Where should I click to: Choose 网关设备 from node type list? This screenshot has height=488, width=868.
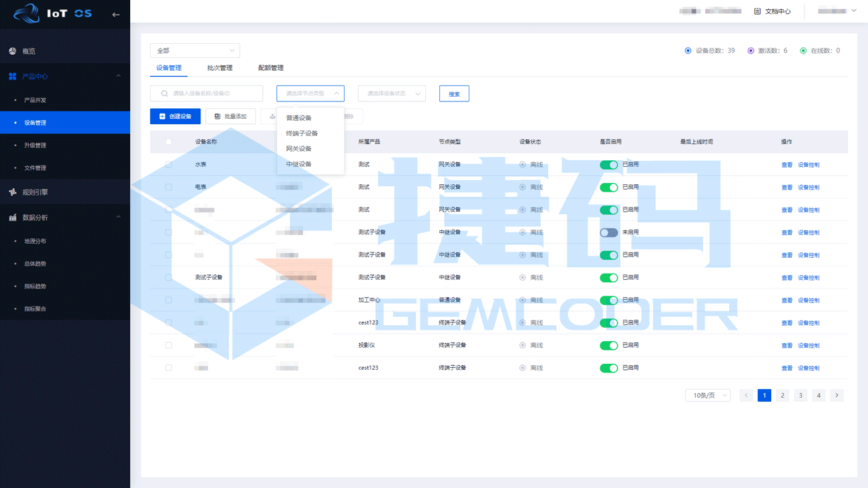(298, 149)
